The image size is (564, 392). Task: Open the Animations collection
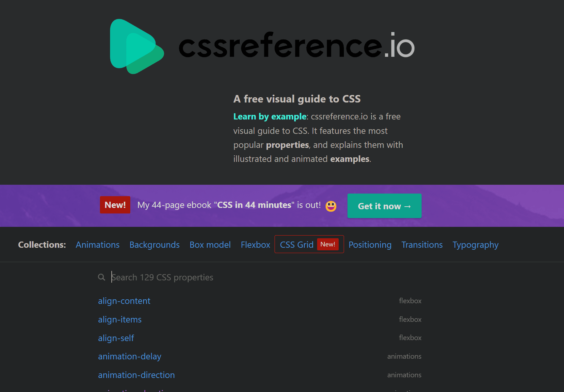[x=98, y=245]
